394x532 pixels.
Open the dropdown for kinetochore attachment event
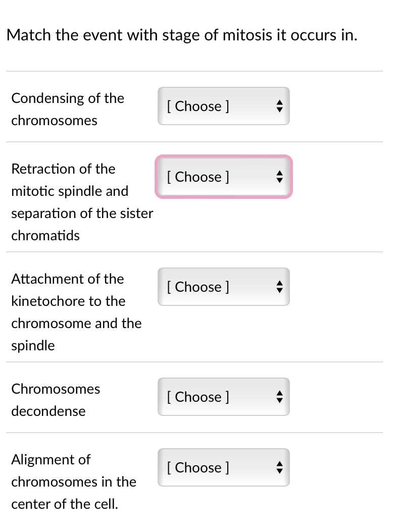tap(224, 287)
